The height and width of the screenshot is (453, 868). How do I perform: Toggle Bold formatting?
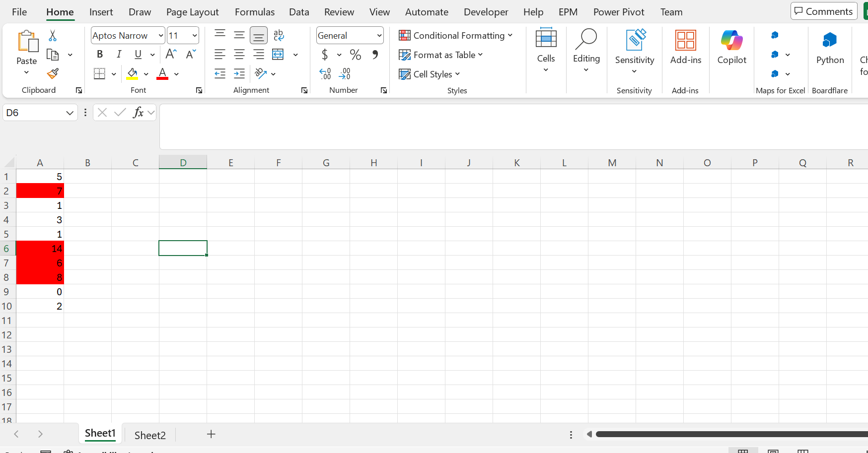pyautogui.click(x=100, y=54)
